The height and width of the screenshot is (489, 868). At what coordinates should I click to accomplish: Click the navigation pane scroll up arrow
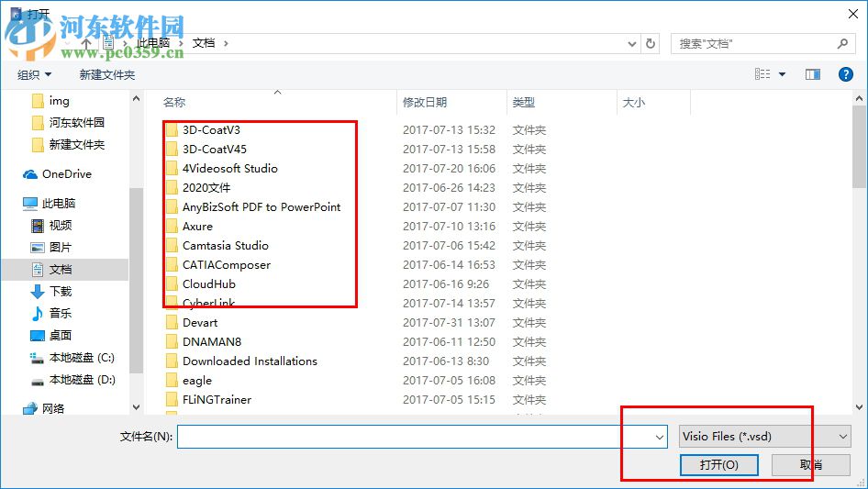[136, 98]
